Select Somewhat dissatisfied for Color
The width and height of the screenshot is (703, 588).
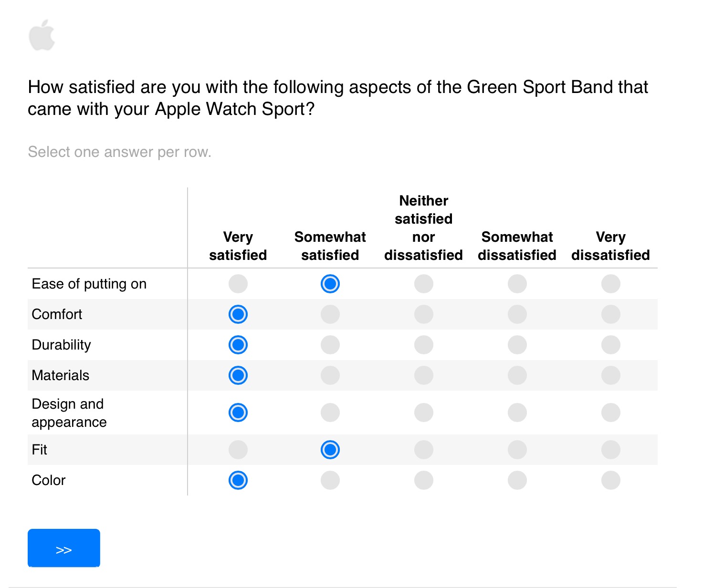pos(517,480)
